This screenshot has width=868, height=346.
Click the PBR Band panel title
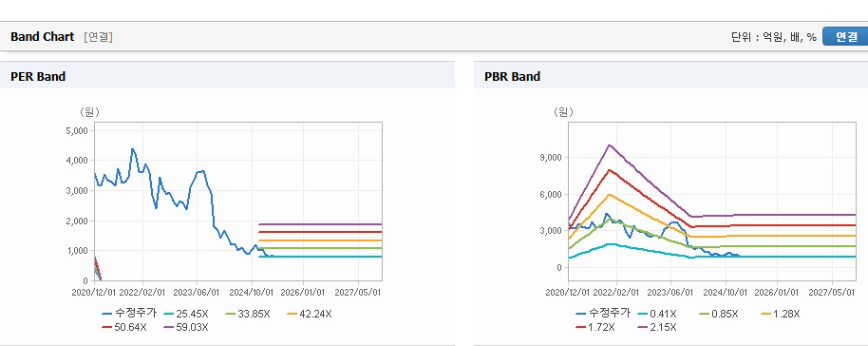click(x=512, y=76)
